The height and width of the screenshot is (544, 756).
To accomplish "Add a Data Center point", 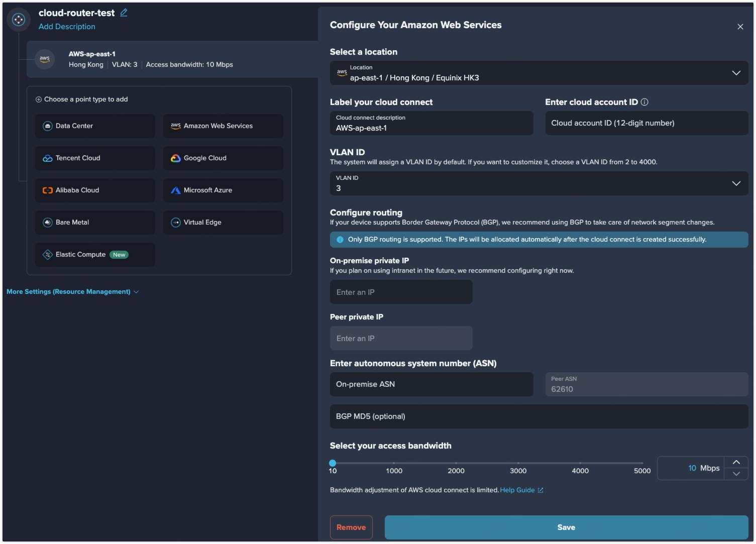I will click(95, 126).
